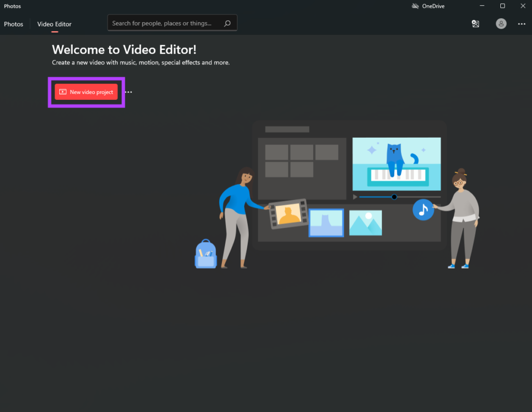Screen dimensions: 532x412
Task: Click the mountain photo icon in the illustration
Action: 365,222
